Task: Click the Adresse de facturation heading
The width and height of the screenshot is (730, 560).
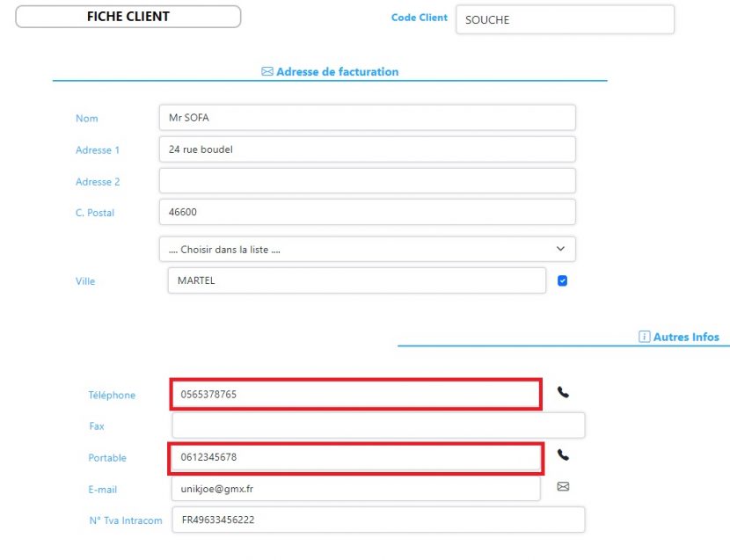Action: click(x=337, y=72)
